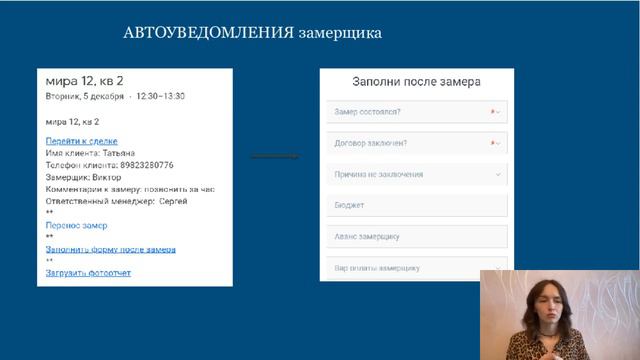This screenshot has width=640, height=360.
Task: Click the presenter webcam video thumbnail
Action: (560, 315)
